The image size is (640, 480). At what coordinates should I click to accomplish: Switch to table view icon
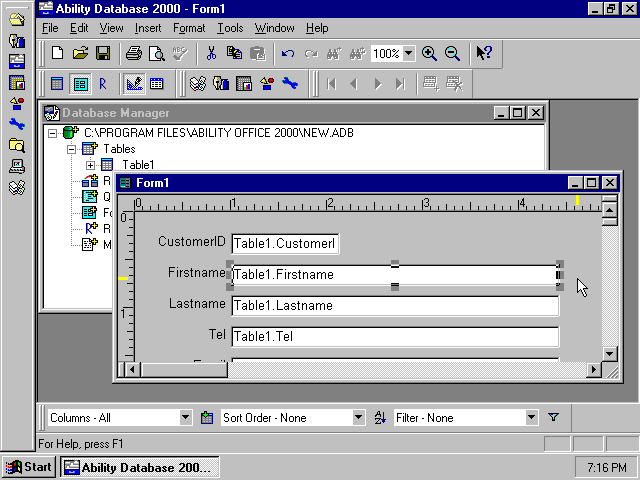click(57, 84)
